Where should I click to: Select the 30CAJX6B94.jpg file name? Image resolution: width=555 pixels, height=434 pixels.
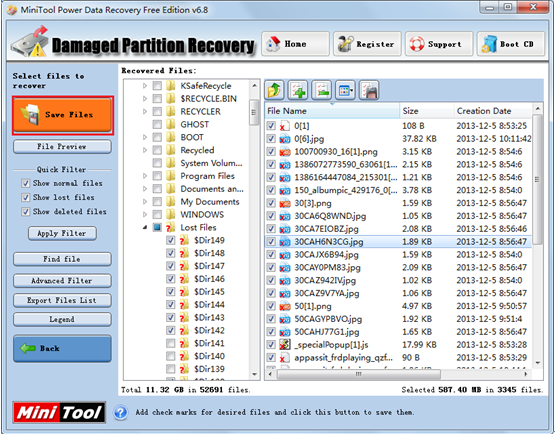326,255
